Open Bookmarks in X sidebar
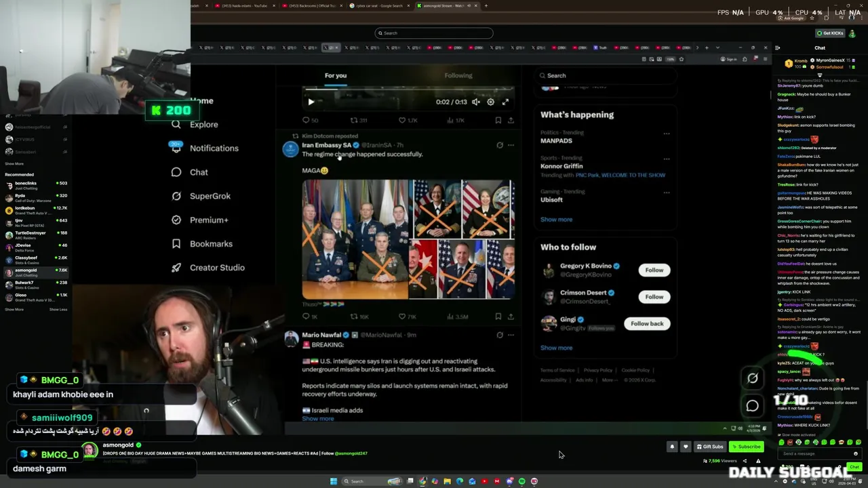Screen dimensions: 868x488 click(x=202, y=244)
